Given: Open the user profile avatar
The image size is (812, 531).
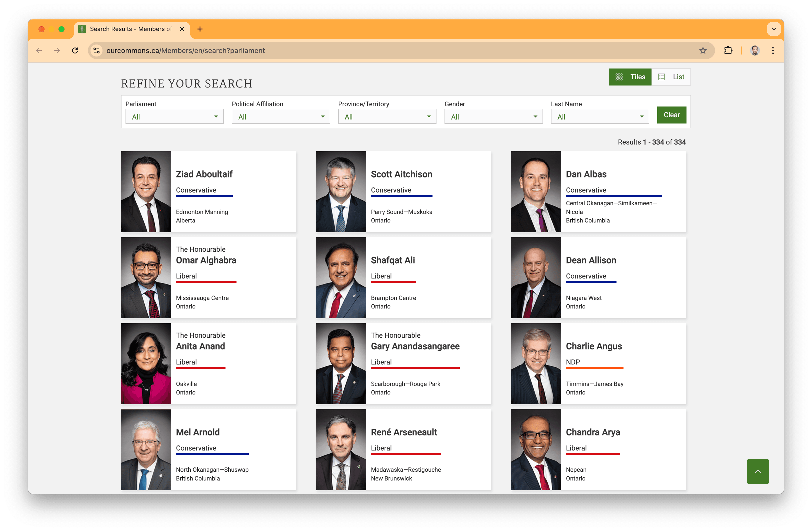Looking at the screenshot, I should tap(755, 50).
